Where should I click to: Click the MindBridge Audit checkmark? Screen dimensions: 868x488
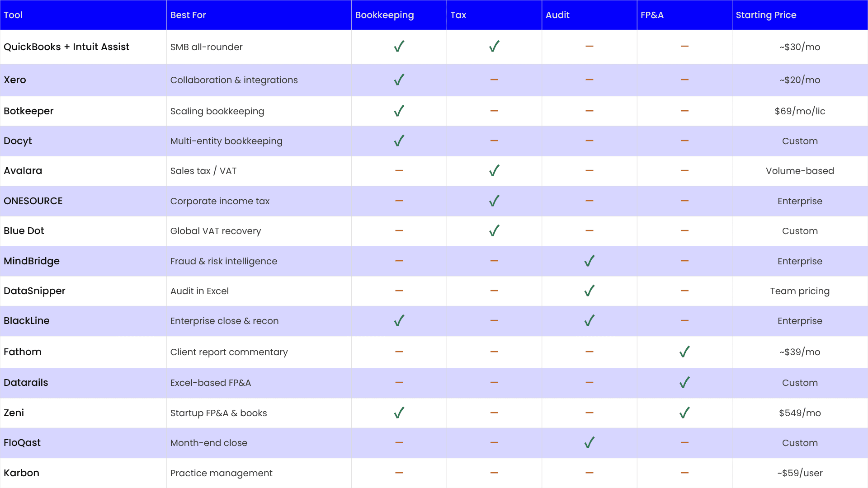589,261
